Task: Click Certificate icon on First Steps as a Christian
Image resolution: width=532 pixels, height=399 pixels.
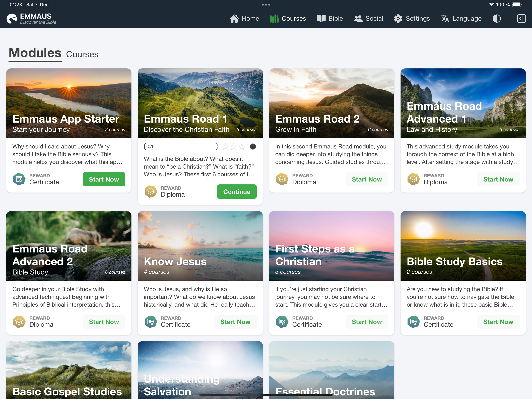Action: pos(282,321)
